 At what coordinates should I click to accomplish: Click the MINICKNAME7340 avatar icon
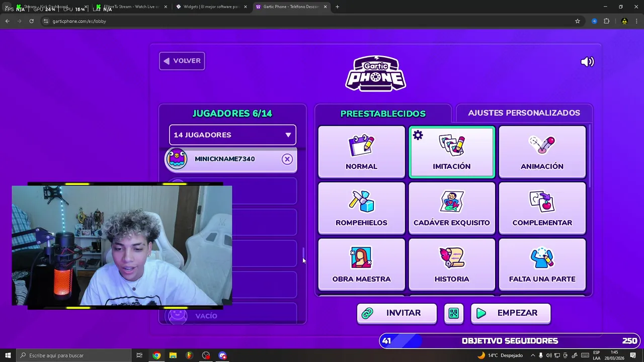pyautogui.click(x=177, y=159)
